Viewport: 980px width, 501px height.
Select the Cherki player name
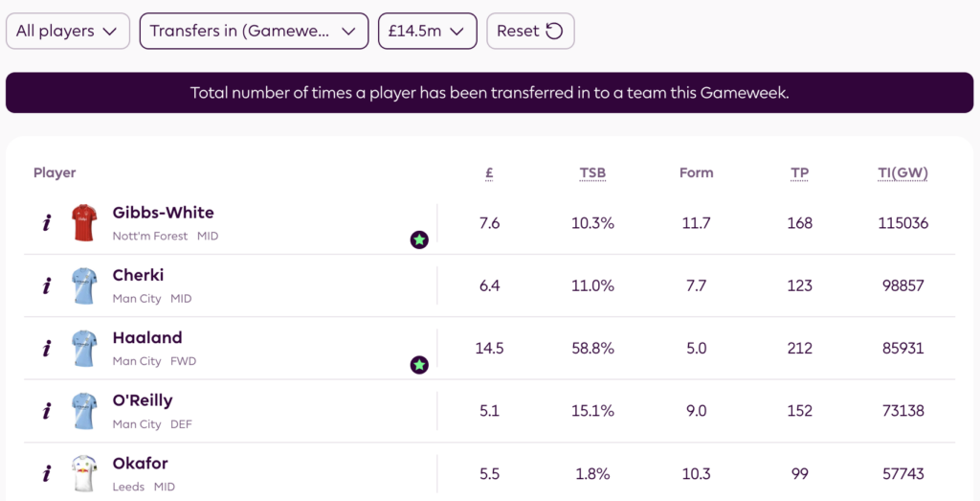pos(138,276)
